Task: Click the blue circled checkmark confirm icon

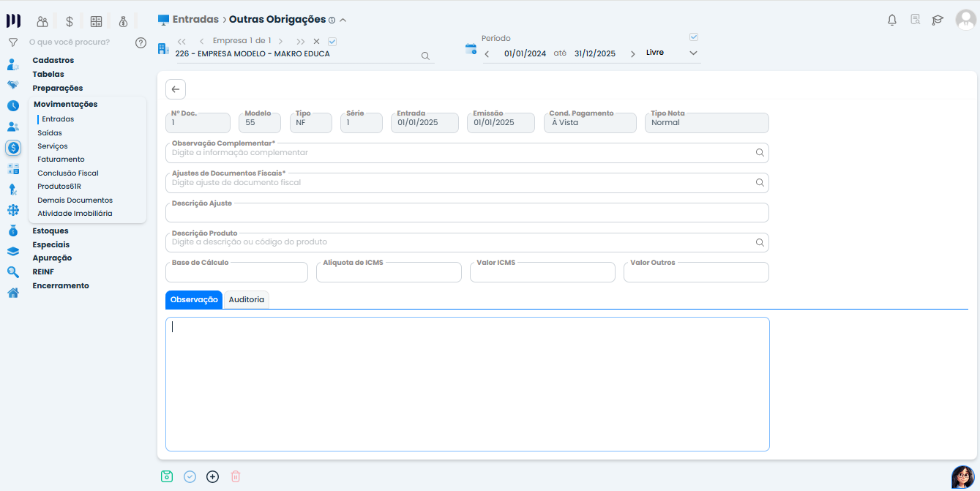Action: (x=190, y=476)
